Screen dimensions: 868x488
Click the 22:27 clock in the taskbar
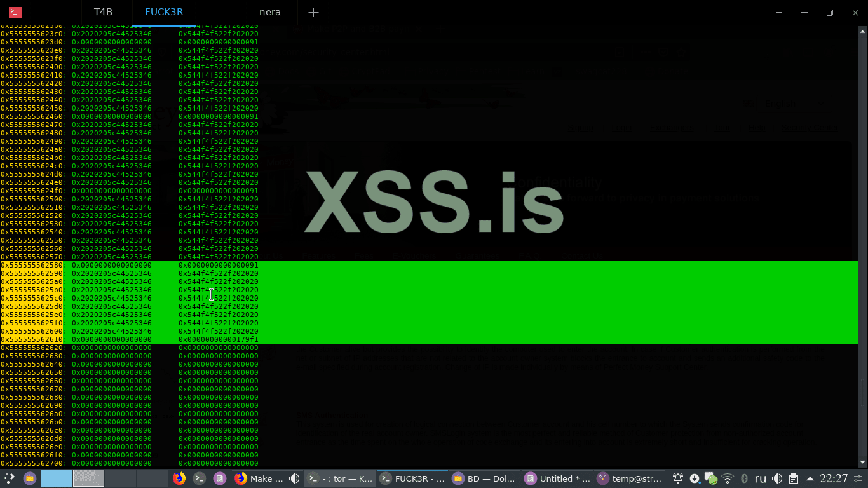(834, 478)
